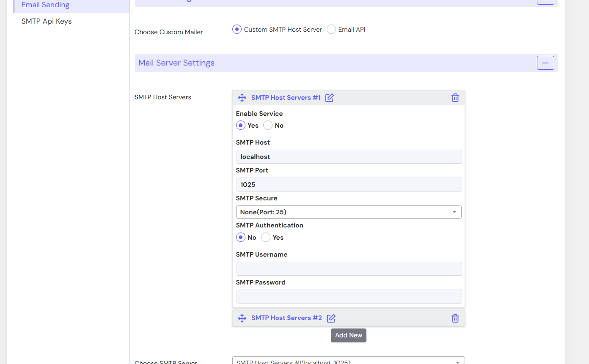589x364 pixels.
Task: Click the move handle for SMTP Host Servers #1
Action: point(242,98)
